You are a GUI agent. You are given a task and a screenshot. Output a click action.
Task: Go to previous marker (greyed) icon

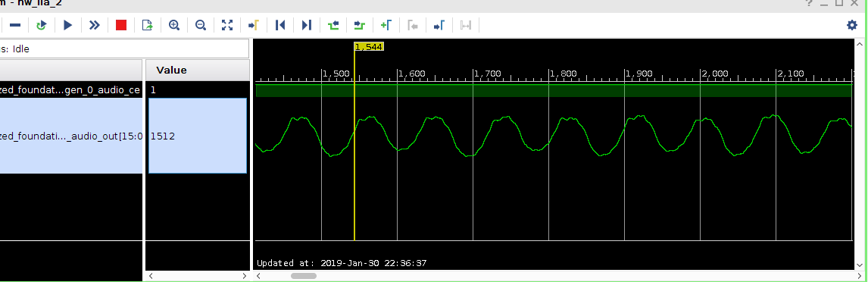click(x=412, y=25)
